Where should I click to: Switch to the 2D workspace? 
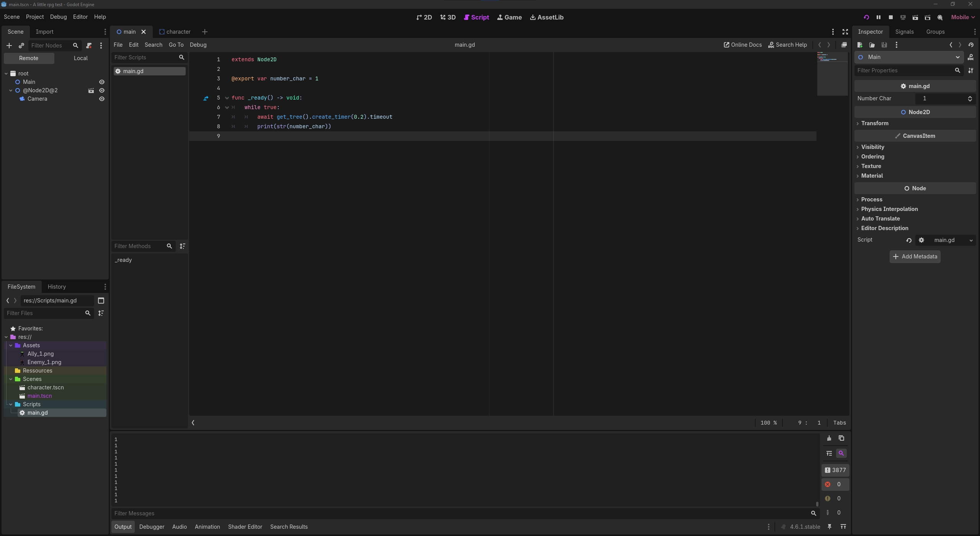tap(424, 17)
